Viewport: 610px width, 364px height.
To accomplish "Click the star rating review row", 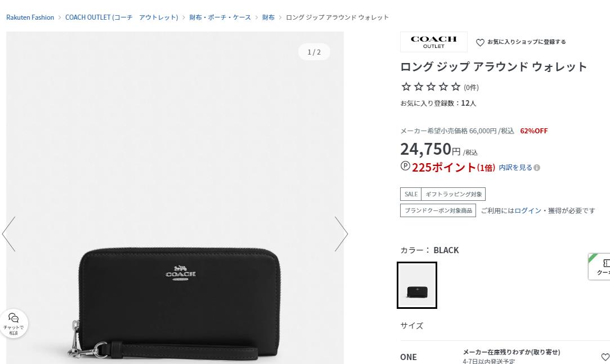I will (439, 87).
